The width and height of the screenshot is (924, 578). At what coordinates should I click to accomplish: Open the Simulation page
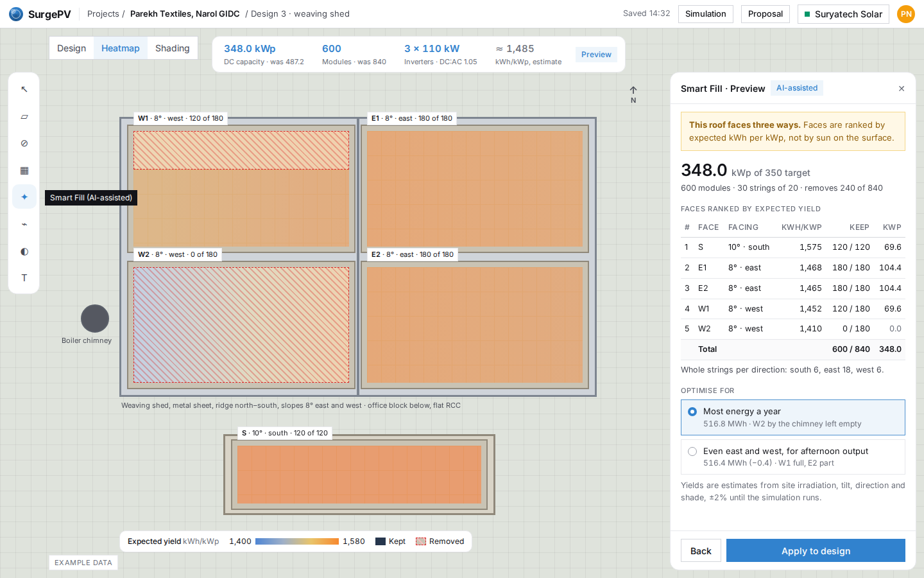tap(705, 14)
